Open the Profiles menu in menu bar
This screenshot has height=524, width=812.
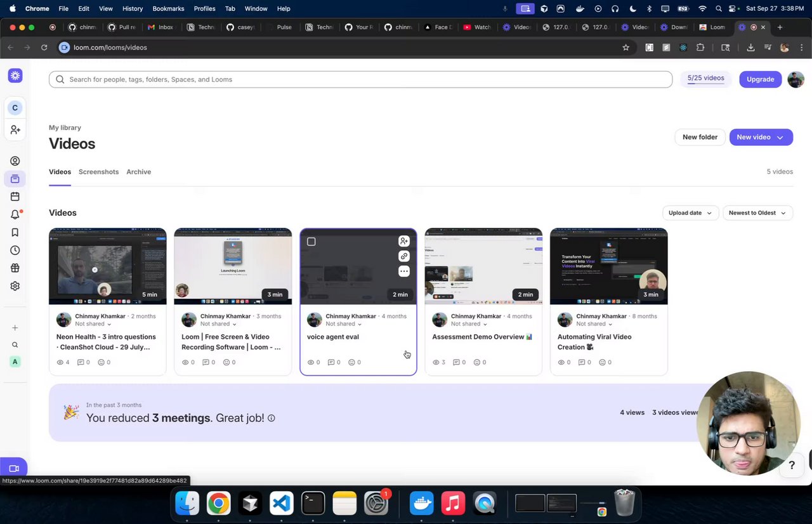pyautogui.click(x=204, y=9)
